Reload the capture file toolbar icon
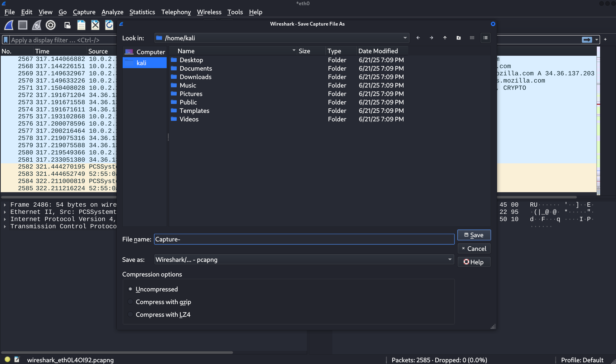 (109, 25)
